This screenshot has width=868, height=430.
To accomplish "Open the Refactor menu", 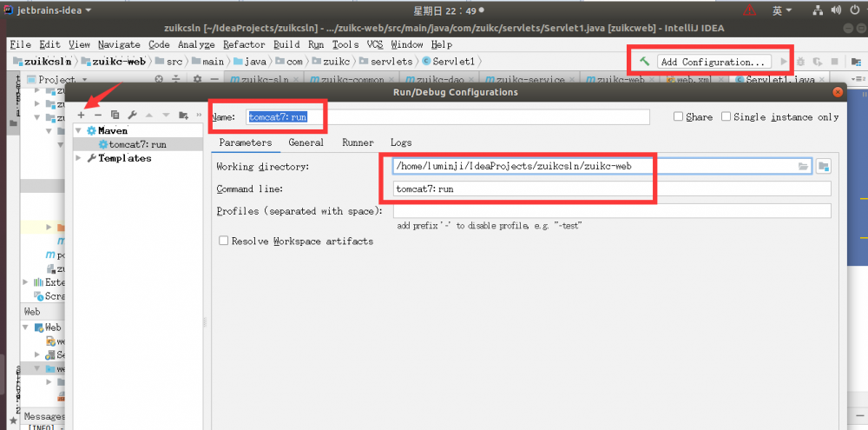I will point(244,44).
